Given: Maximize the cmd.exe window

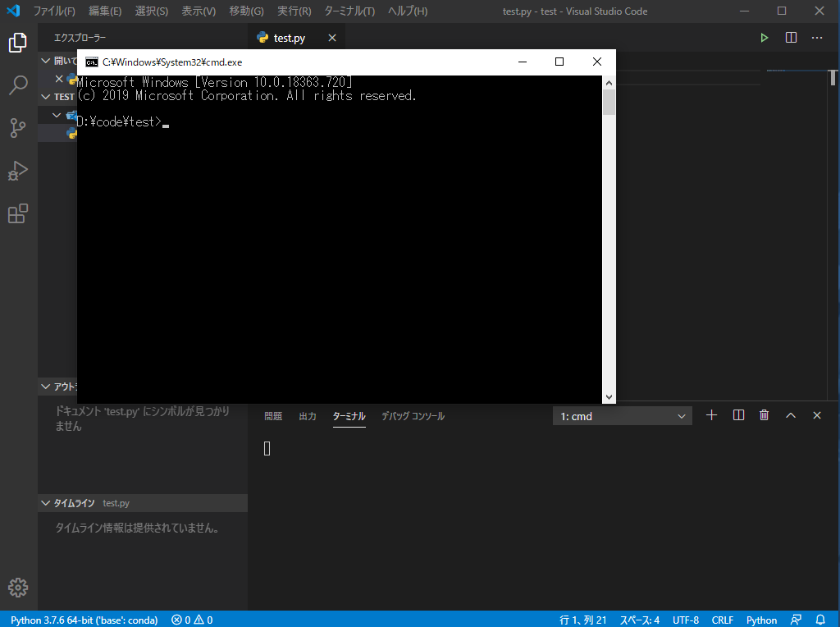Looking at the screenshot, I should (559, 62).
